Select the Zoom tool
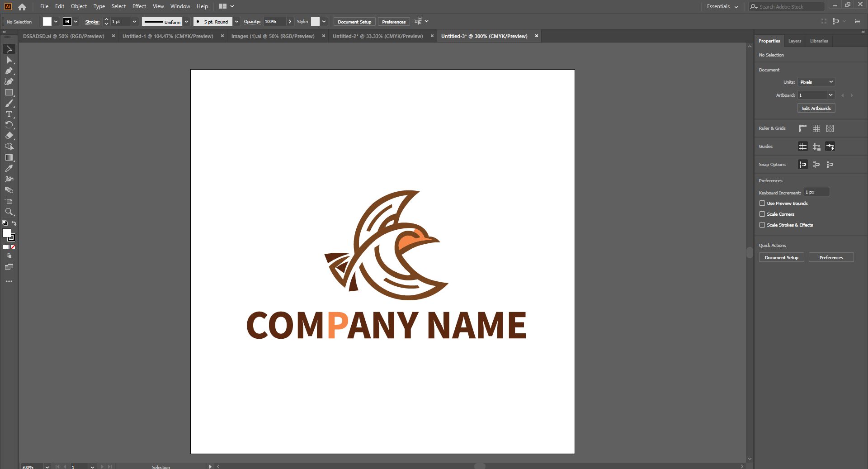 click(9, 212)
